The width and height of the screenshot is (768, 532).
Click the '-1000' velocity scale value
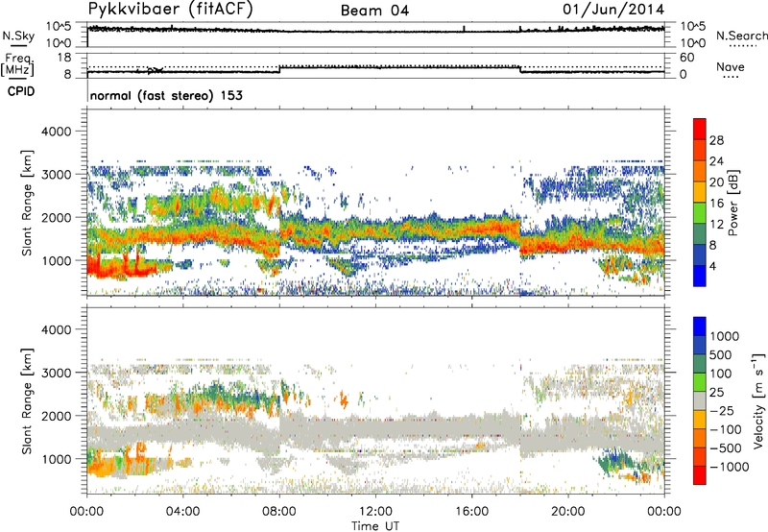(x=729, y=467)
